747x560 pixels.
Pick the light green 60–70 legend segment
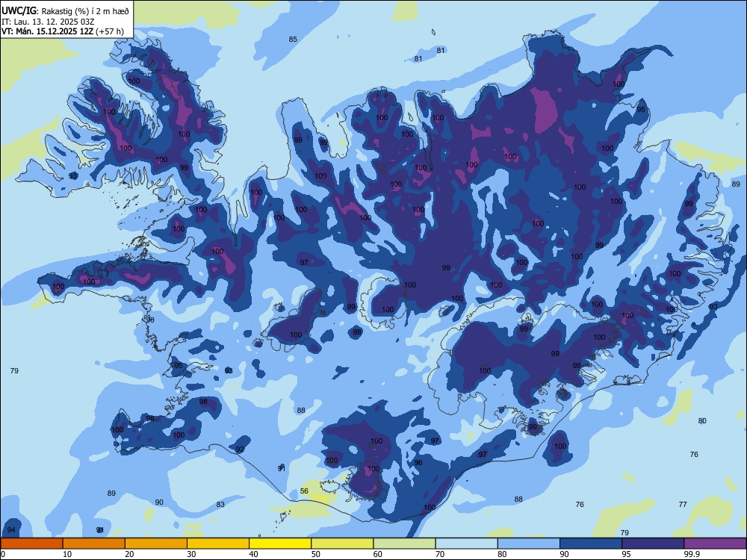pos(404,544)
